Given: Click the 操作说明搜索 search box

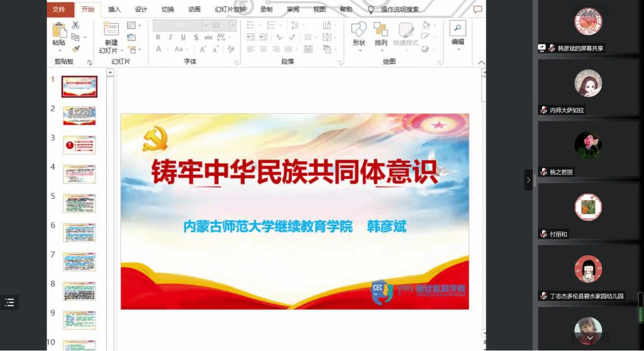Looking at the screenshot, I should pos(399,9).
